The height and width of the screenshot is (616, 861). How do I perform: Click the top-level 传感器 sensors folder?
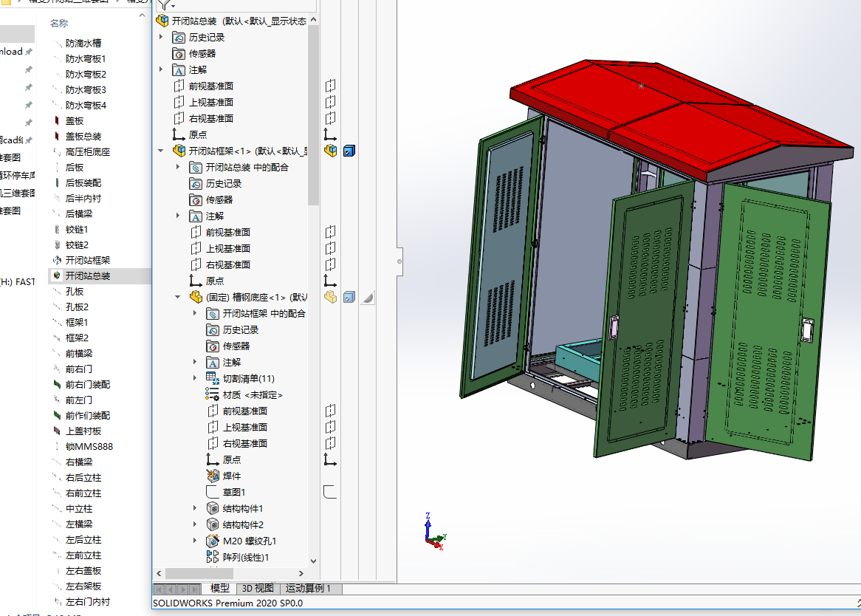click(202, 53)
